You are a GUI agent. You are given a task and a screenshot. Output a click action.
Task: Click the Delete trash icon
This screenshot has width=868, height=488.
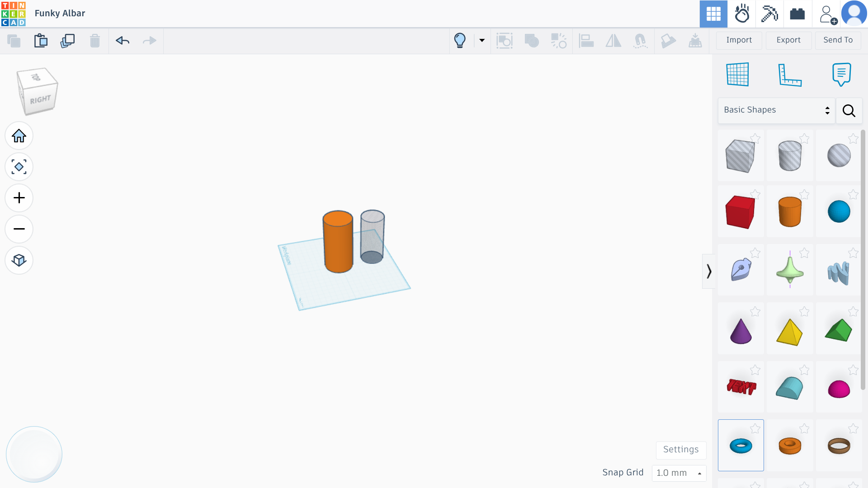95,41
